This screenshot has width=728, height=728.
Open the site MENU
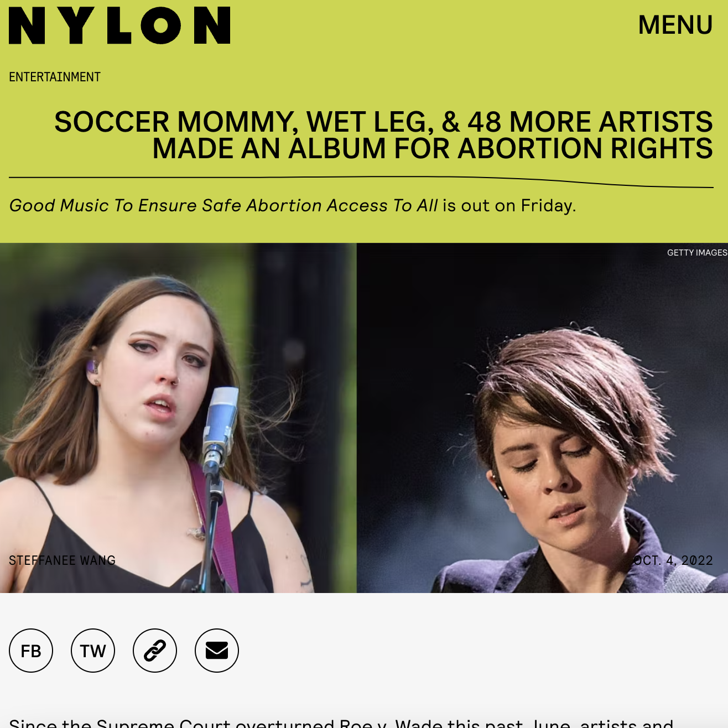[x=675, y=25]
